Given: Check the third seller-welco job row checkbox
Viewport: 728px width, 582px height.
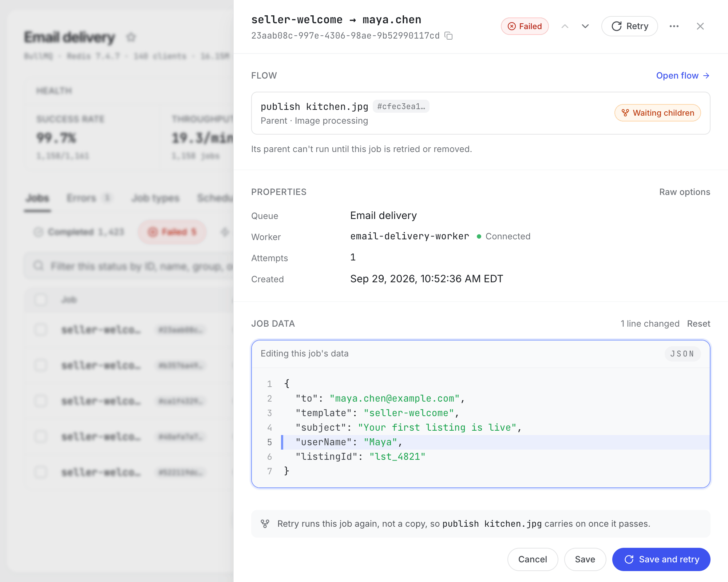Looking at the screenshot, I should coord(40,401).
